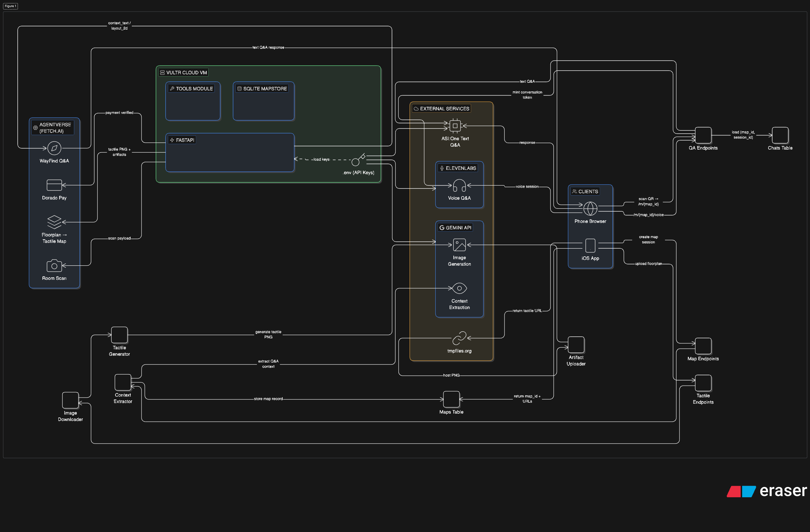Select the Chats Table node box
The height and width of the screenshot is (532, 810).
tap(780, 135)
